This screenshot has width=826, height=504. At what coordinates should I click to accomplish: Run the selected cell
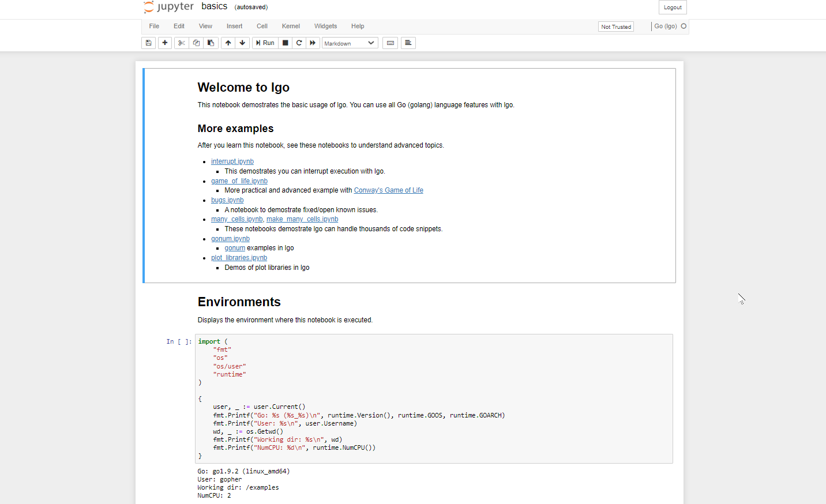click(x=265, y=43)
